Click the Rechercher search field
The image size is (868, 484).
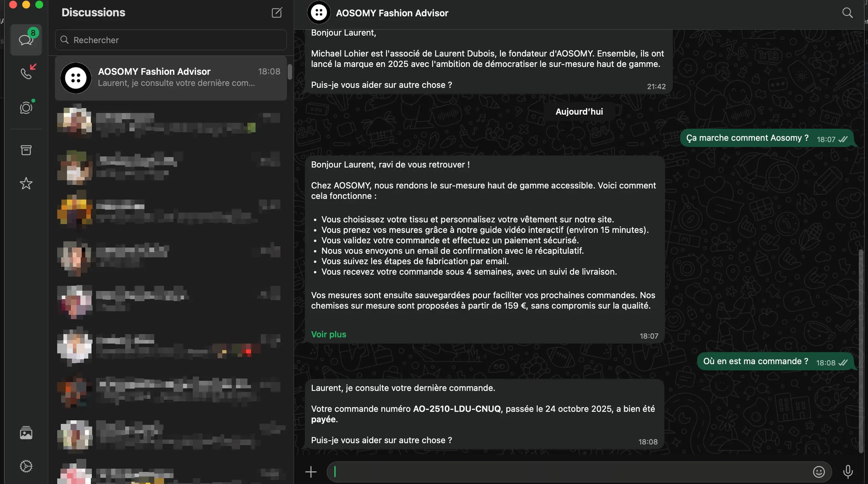click(x=171, y=40)
